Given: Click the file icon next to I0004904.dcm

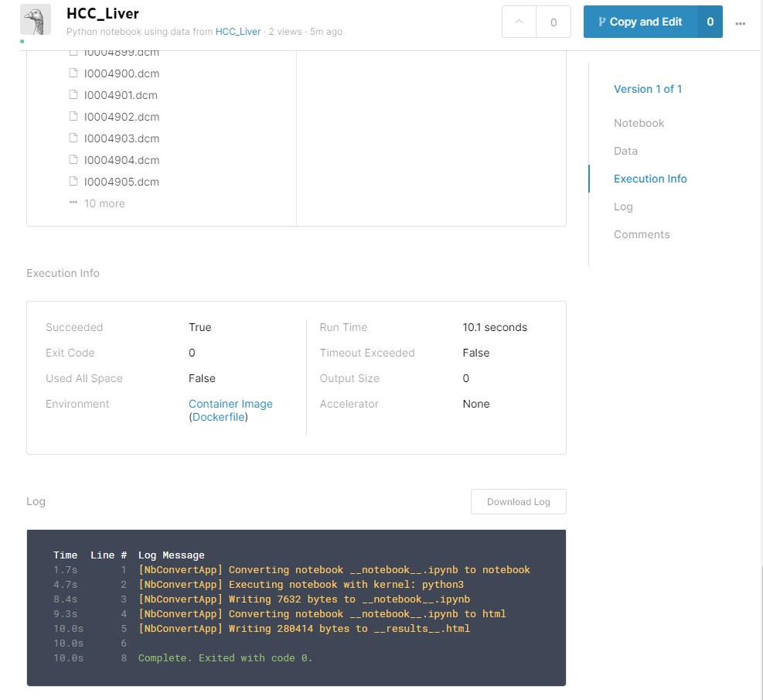Looking at the screenshot, I should [73, 159].
